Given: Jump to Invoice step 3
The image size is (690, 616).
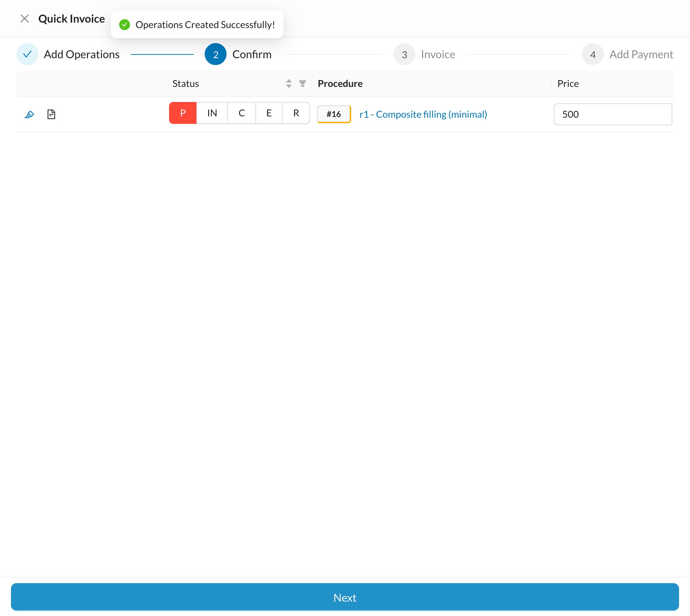Looking at the screenshot, I should pyautogui.click(x=424, y=54).
